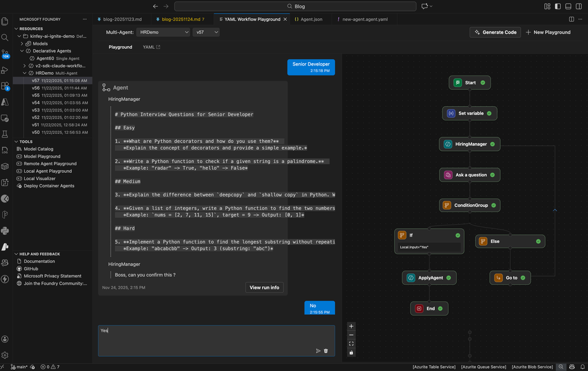
Task: Toggle Secondary Side Bar visibility
Action: coord(579,6)
